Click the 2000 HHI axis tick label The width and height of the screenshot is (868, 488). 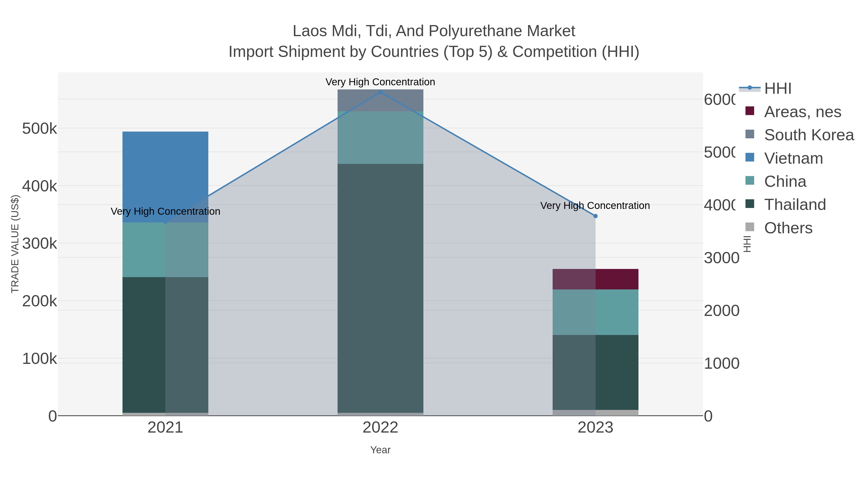pos(721,311)
